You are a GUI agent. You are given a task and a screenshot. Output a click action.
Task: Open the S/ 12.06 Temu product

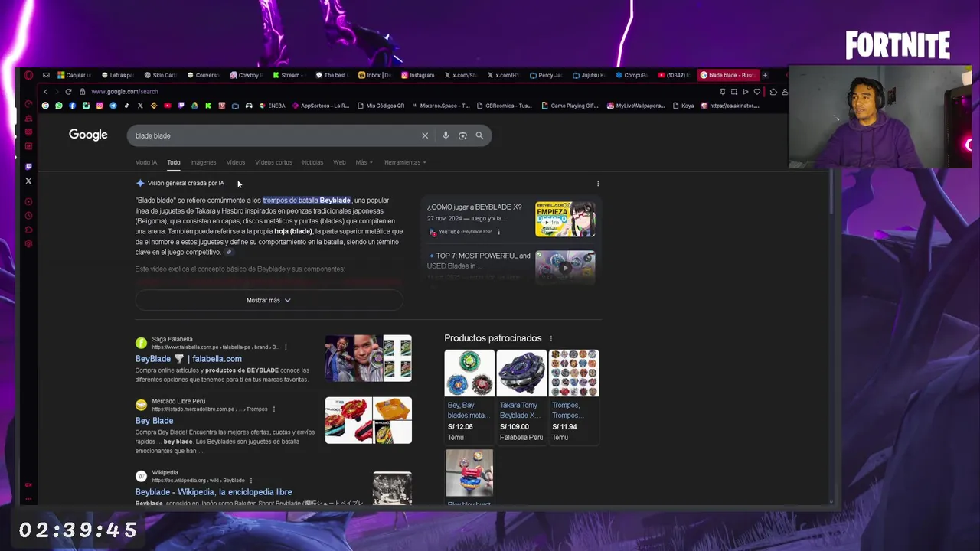click(469, 396)
